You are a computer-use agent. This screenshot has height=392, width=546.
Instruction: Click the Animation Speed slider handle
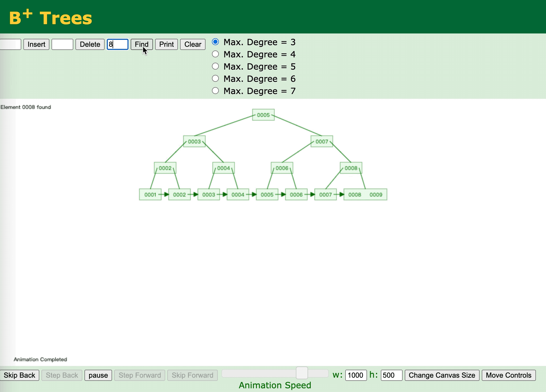(302, 373)
